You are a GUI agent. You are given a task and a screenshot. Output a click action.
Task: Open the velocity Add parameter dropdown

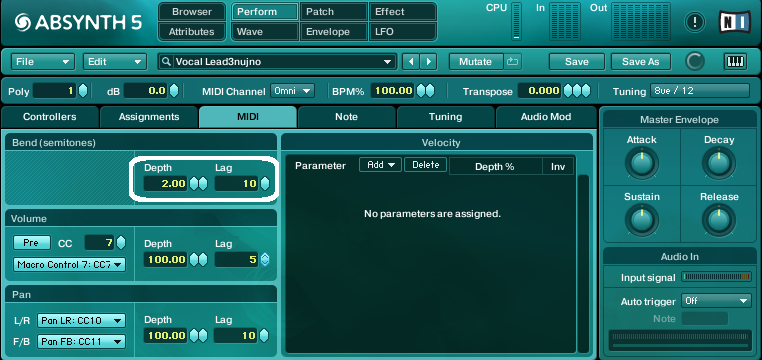[381, 165]
